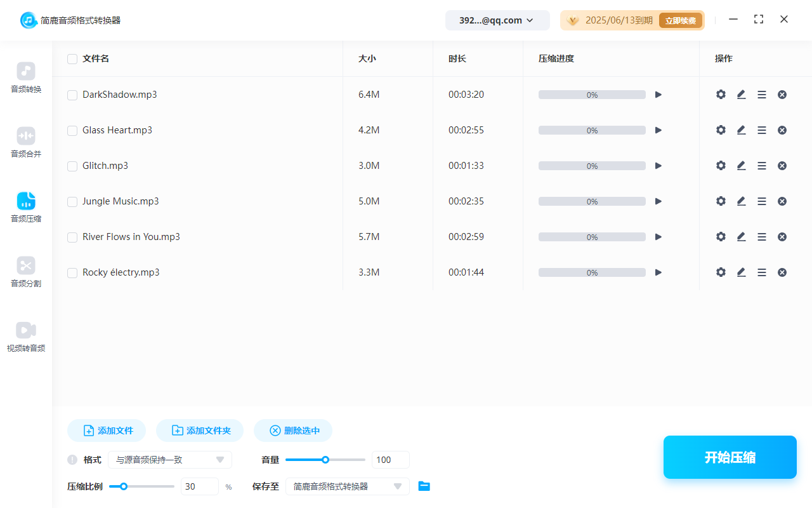812x508 pixels.
Task: Switch to the 音频合并 sidebar tab
Action: pyautogui.click(x=26, y=142)
